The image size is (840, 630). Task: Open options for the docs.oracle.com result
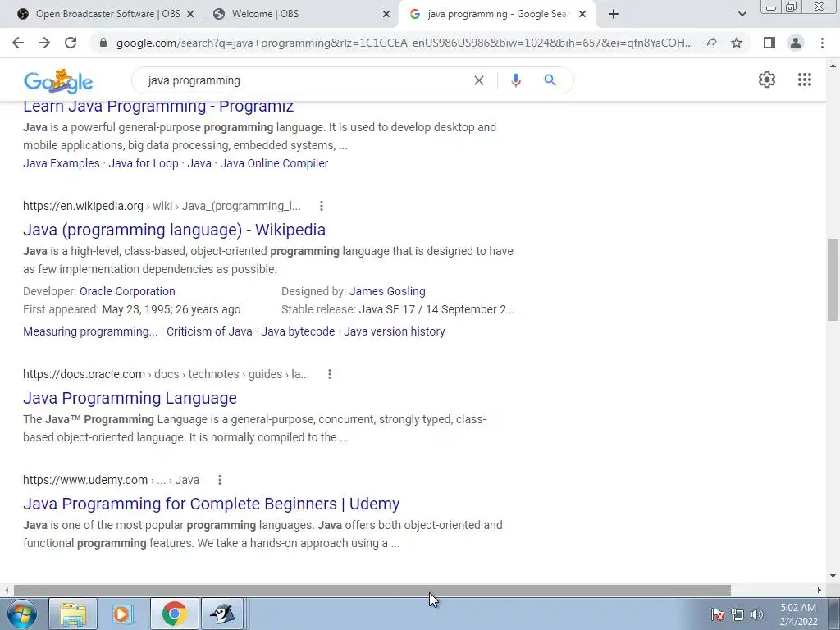330,374
